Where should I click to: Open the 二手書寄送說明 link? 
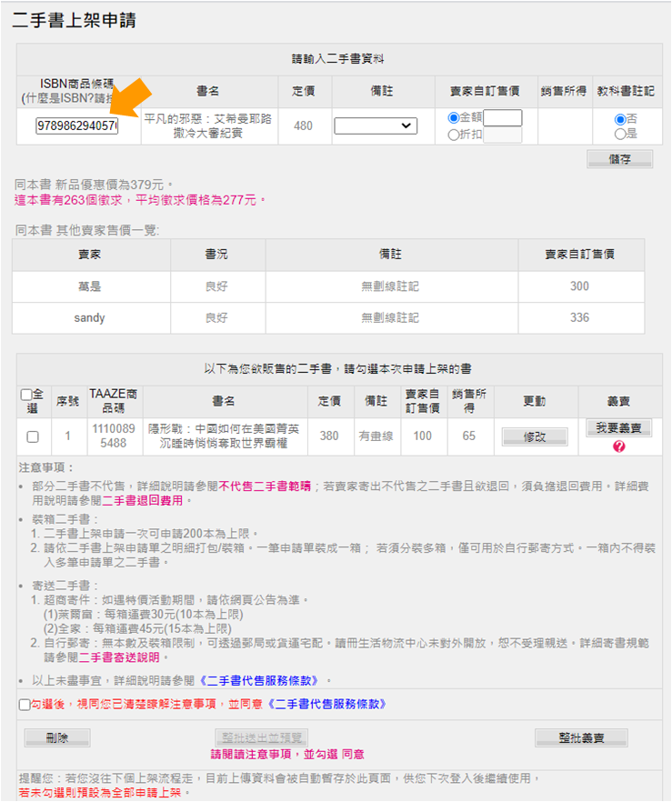(119, 657)
